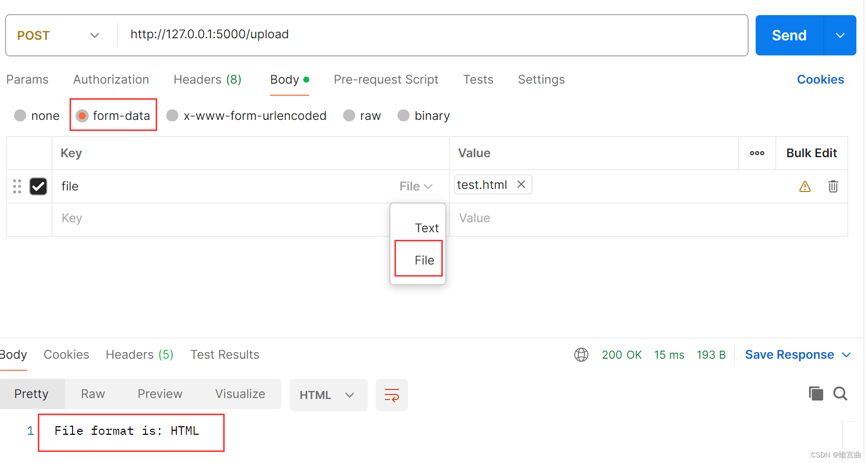Image resolution: width=868 pixels, height=463 pixels.
Task: Open the response Headers (5) tab
Action: [x=140, y=355]
